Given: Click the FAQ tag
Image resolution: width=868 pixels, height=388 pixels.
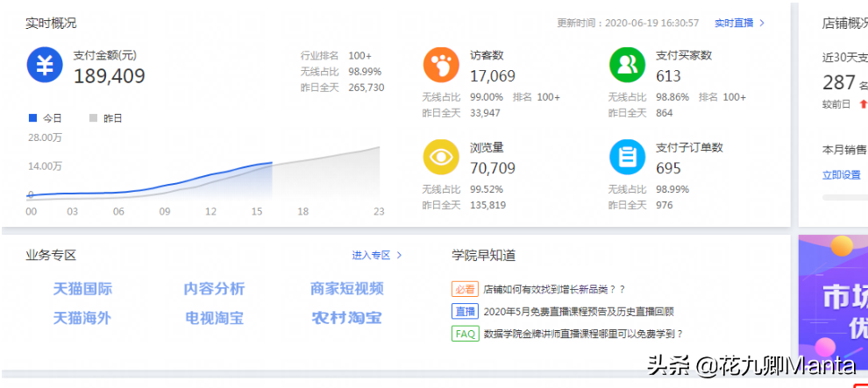Looking at the screenshot, I should click(465, 334).
